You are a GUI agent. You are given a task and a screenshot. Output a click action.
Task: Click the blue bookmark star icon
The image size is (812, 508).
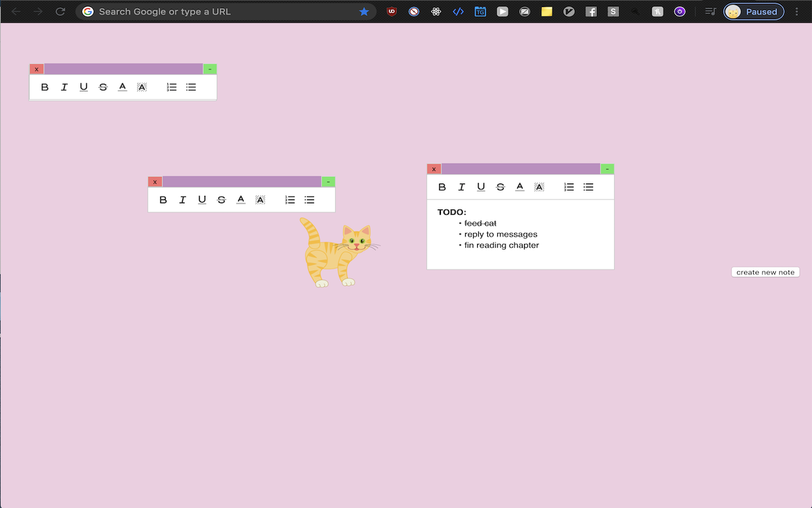(x=363, y=11)
